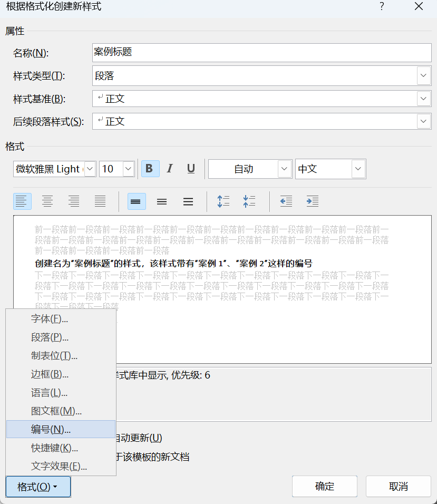Click the sample preview text line
Screen dimensions: 437x504
coord(173,264)
